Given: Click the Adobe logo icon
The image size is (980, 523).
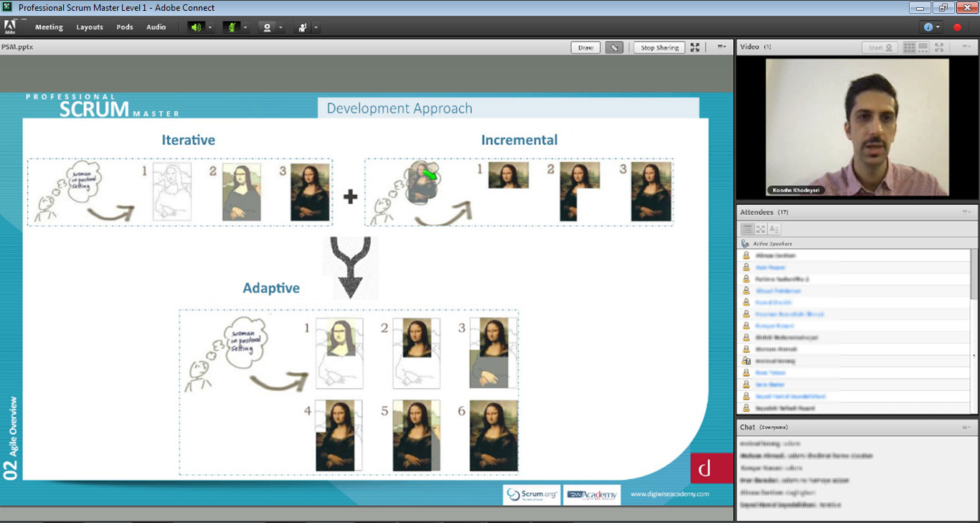Looking at the screenshot, I should (10, 27).
